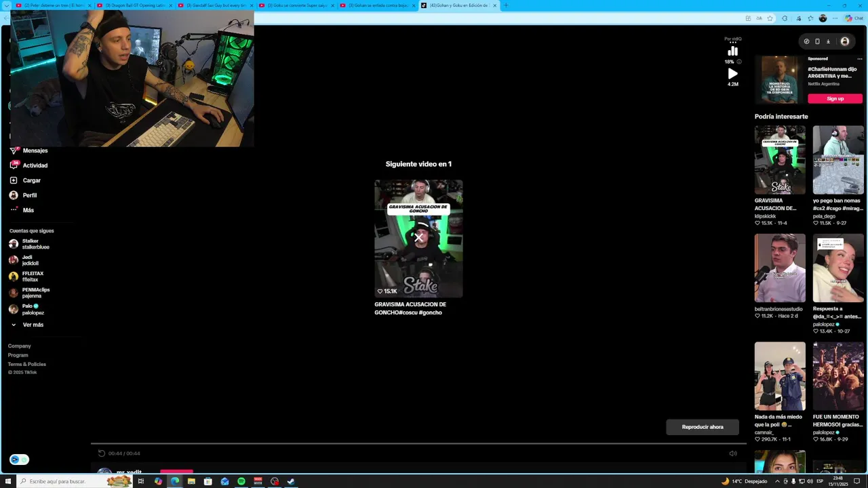Expand Ver más followed accounts

27,325
